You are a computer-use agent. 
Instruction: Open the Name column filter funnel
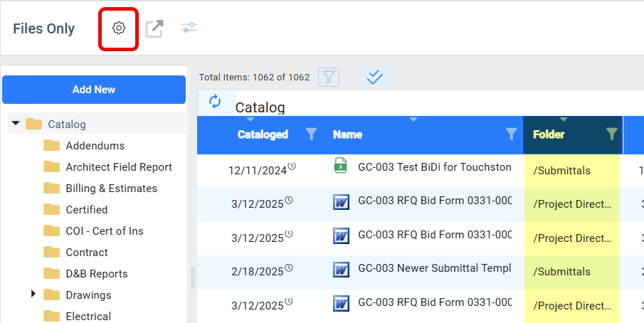click(x=512, y=134)
